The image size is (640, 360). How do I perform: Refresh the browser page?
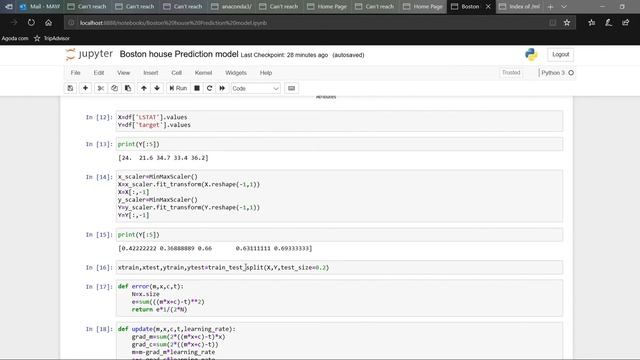(x=31, y=23)
